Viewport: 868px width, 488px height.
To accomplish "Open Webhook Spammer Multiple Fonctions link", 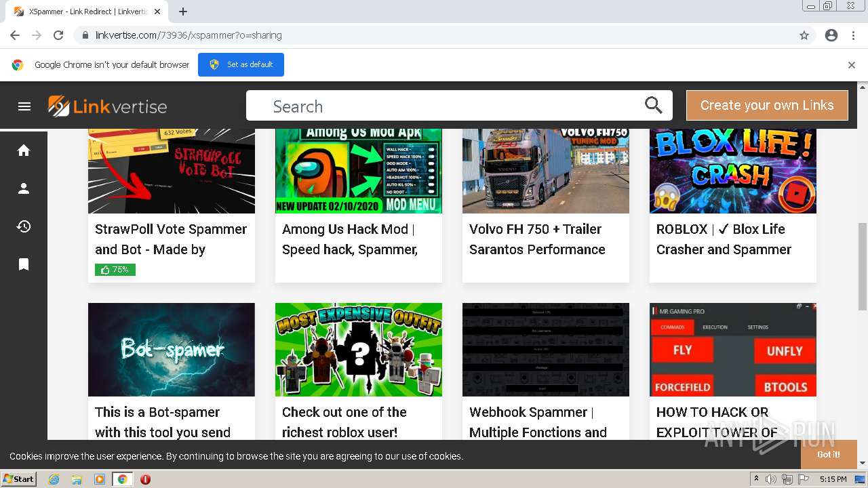I will tap(538, 422).
